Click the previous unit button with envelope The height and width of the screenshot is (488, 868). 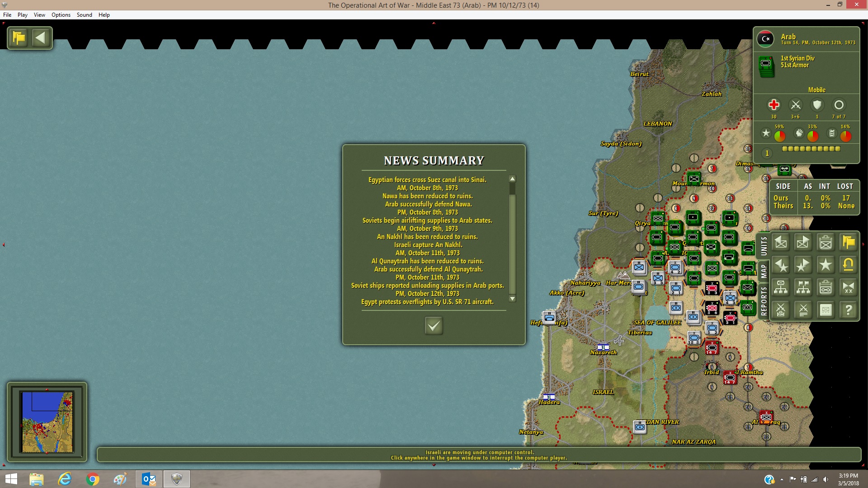coord(781,243)
